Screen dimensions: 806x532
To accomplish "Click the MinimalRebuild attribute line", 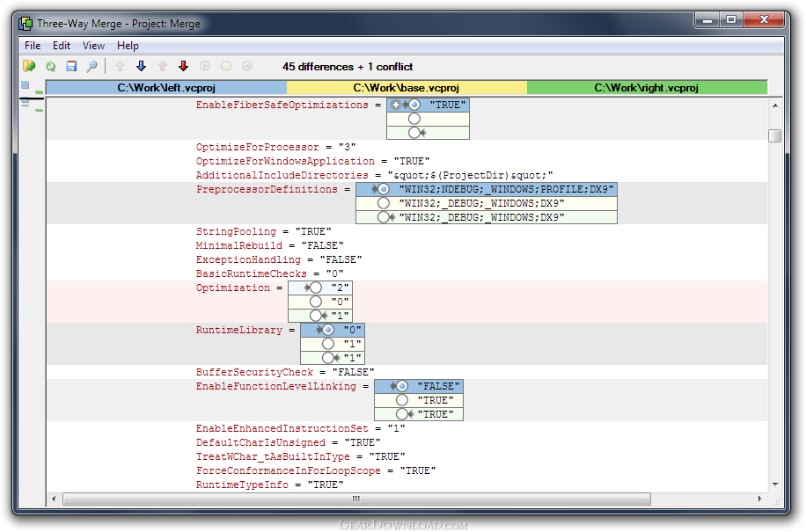I will click(x=270, y=245).
